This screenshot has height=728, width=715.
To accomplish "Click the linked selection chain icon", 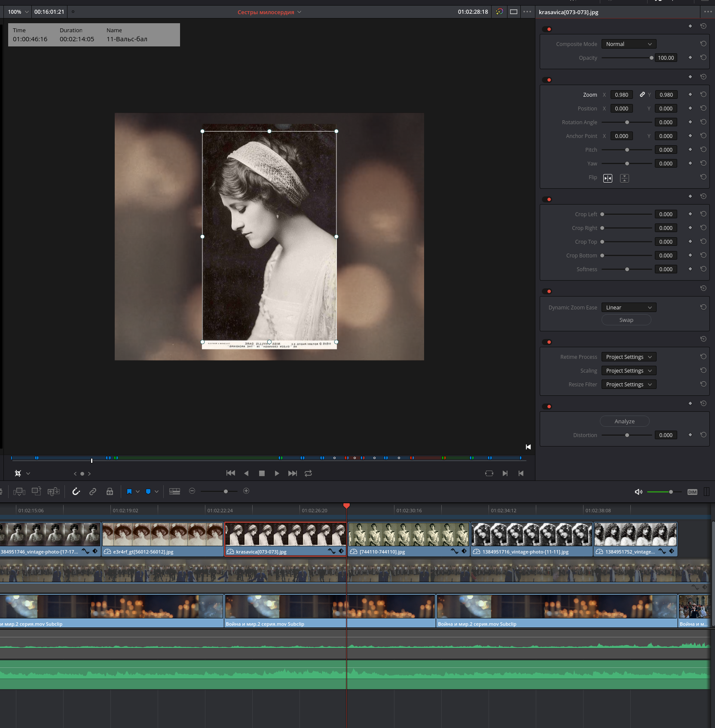I will (93, 491).
